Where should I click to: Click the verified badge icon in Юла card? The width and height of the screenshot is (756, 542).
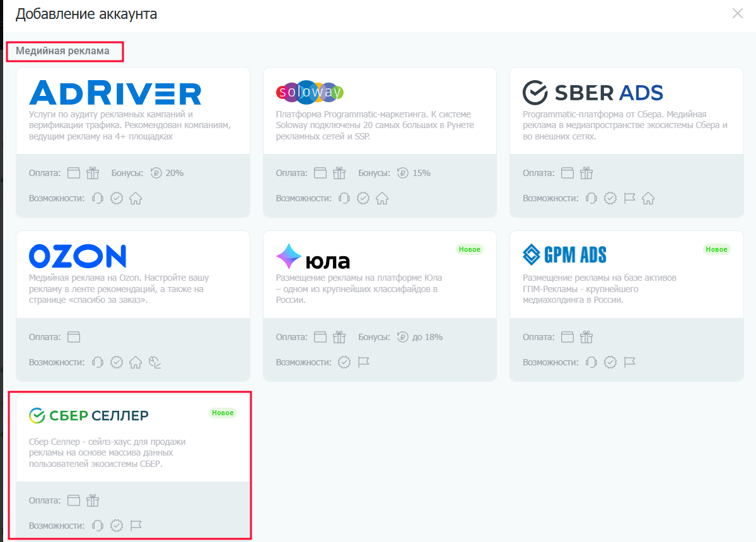[x=344, y=362]
